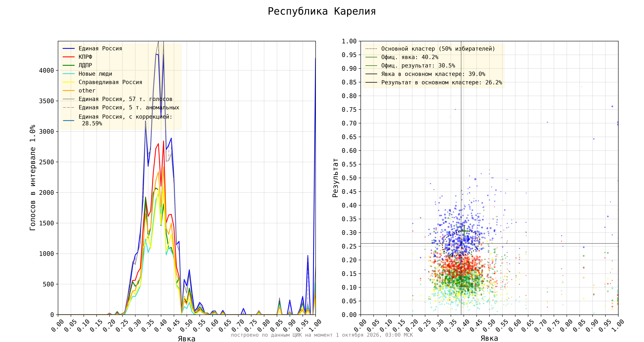Screen dimensions: 644x342
Task: Click the legend value '28.59%'
Action: (x=92, y=124)
